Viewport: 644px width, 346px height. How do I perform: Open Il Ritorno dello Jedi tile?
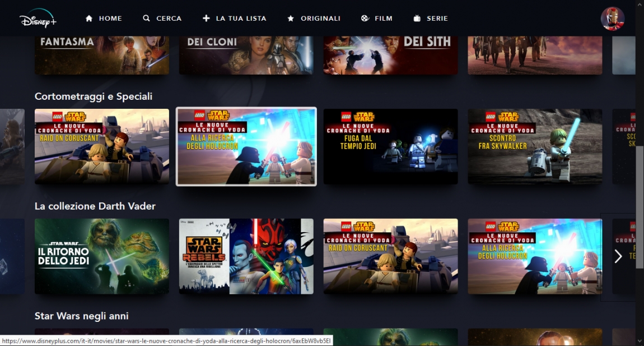click(101, 256)
